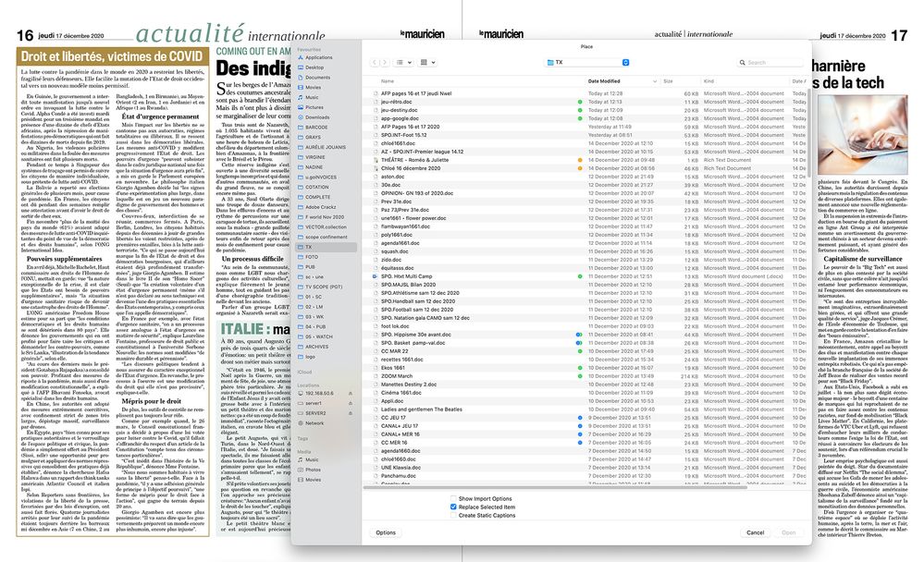Click the file list vertical scrollbar
924x562 pixels.
(x=809, y=132)
